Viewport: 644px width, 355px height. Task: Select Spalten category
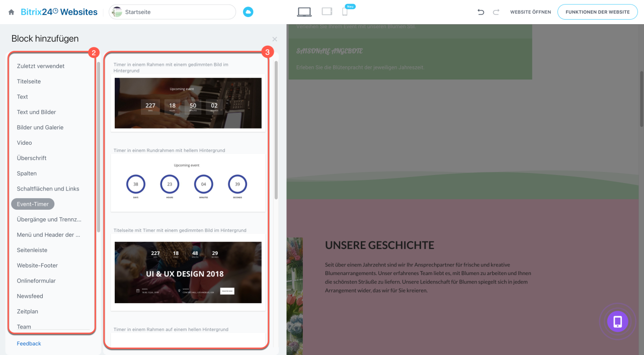coord(27,173)
